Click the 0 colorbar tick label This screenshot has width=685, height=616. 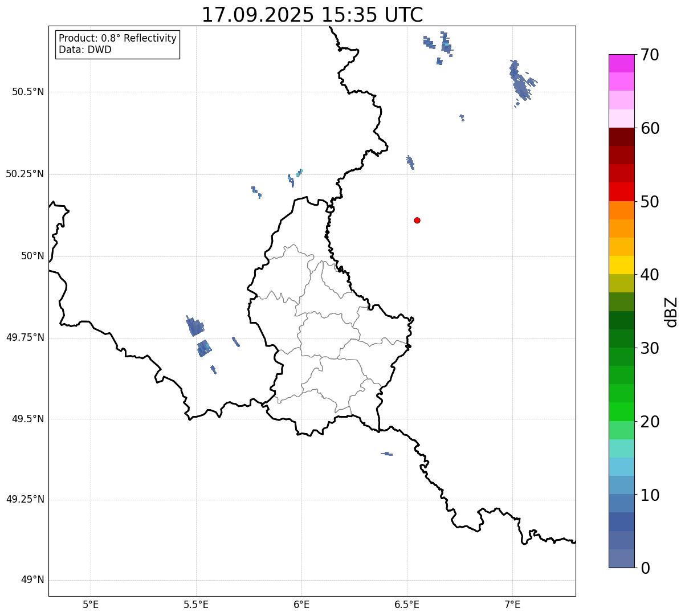tap(645, 568)
